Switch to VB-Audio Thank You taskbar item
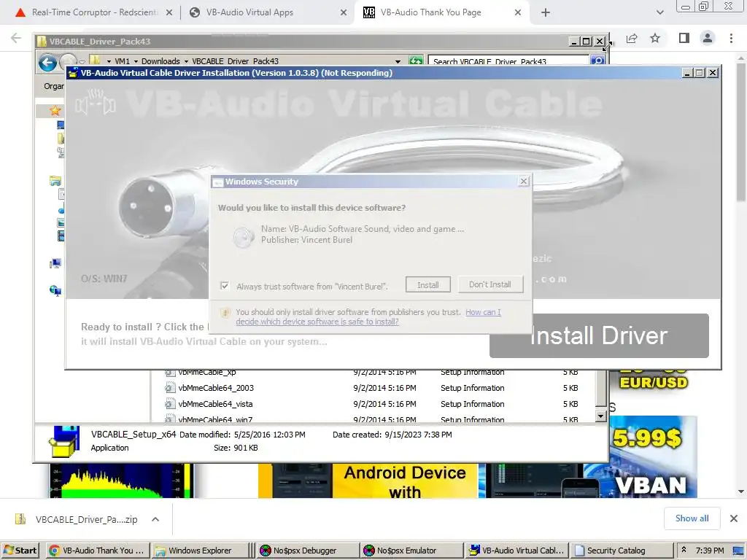The height and width of the screenshot is (560, 747). 98,551
